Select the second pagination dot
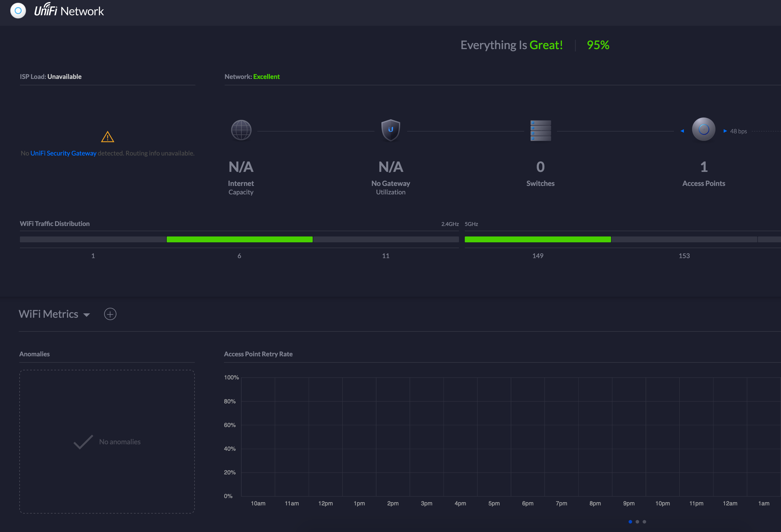This screenshot has height=532, width=781. [x=637, y=521]
